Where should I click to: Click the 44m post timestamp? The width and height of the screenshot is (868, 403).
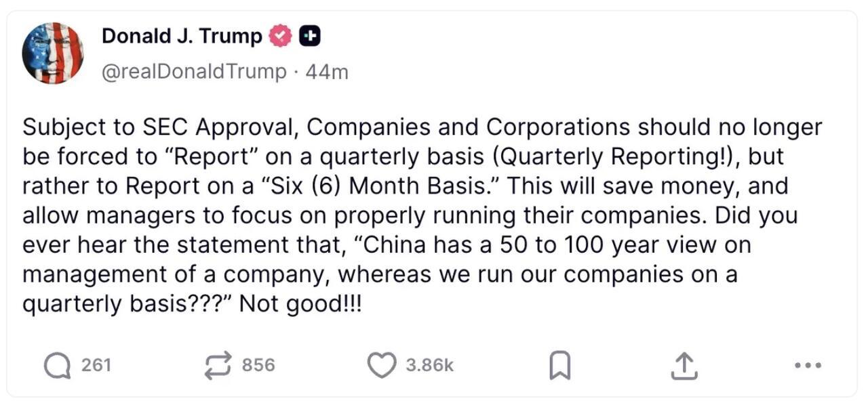tap(327, 72)
